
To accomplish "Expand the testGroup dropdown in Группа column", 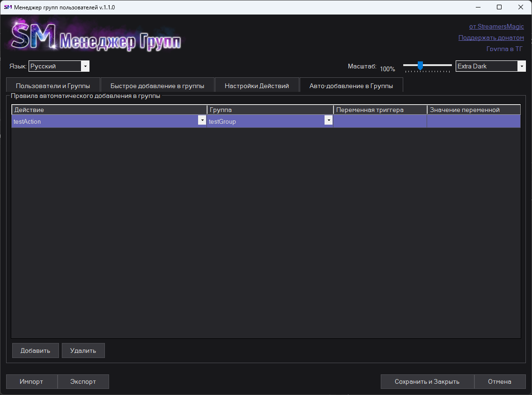I will pyautogui.click(x=329, y=121).
